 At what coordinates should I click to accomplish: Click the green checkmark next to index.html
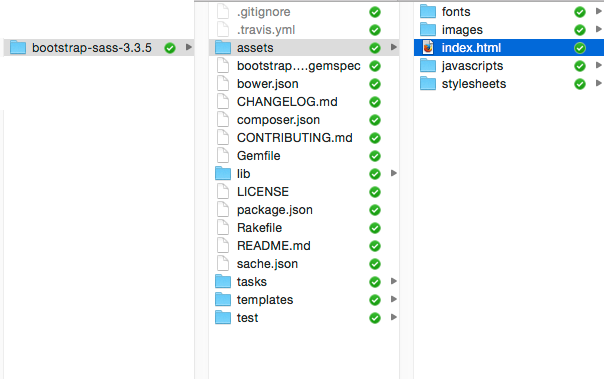(580, 48)
